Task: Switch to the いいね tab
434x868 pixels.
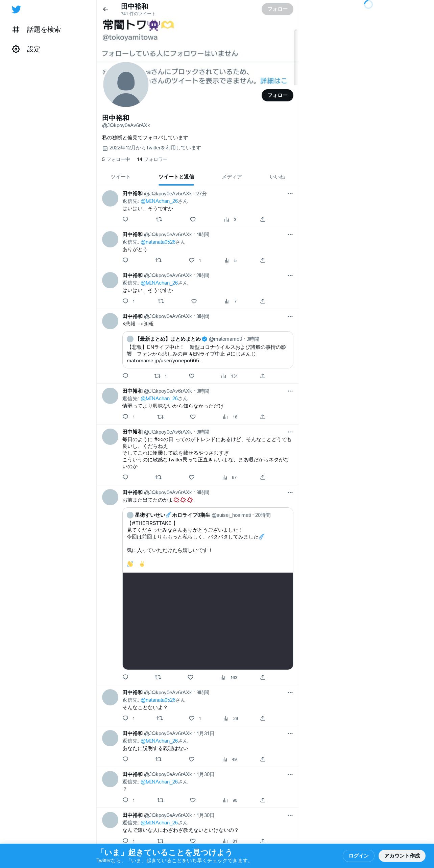Action: (x=277, y=177)
